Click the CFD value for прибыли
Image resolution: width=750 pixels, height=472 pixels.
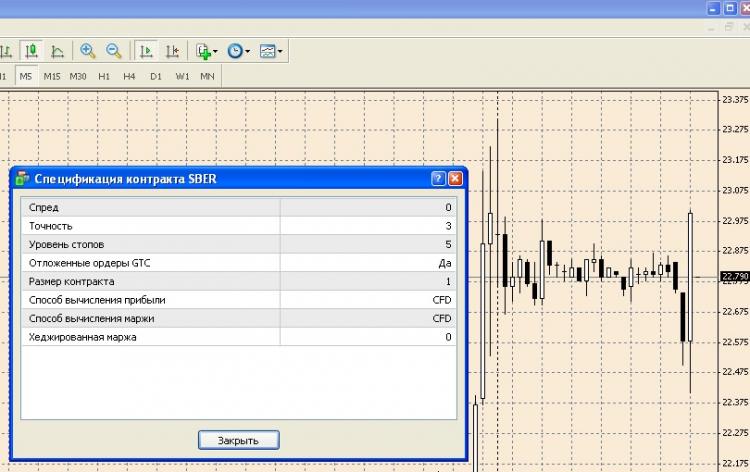pos(368,300)
